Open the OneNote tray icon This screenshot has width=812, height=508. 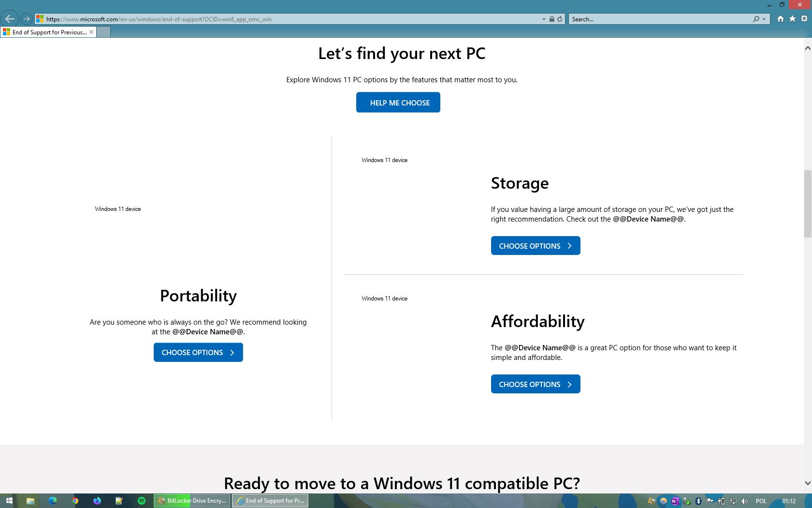[x=675, y=501]
